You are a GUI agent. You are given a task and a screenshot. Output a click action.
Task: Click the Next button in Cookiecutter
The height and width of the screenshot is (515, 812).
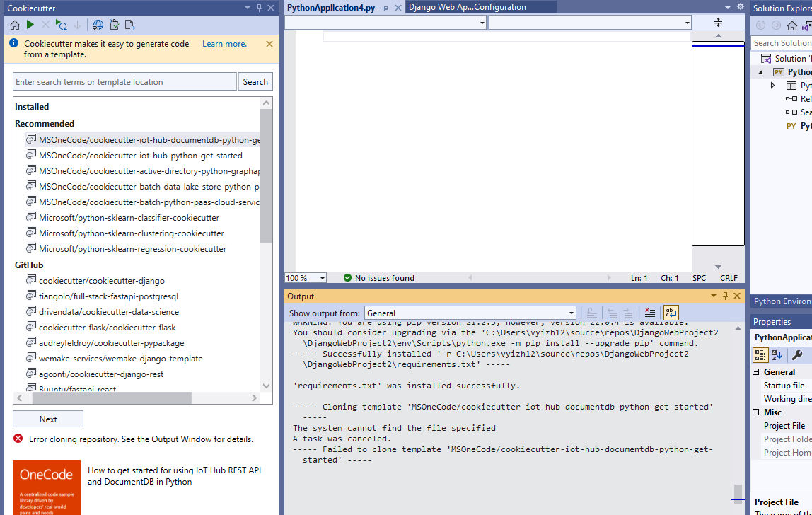47,418
